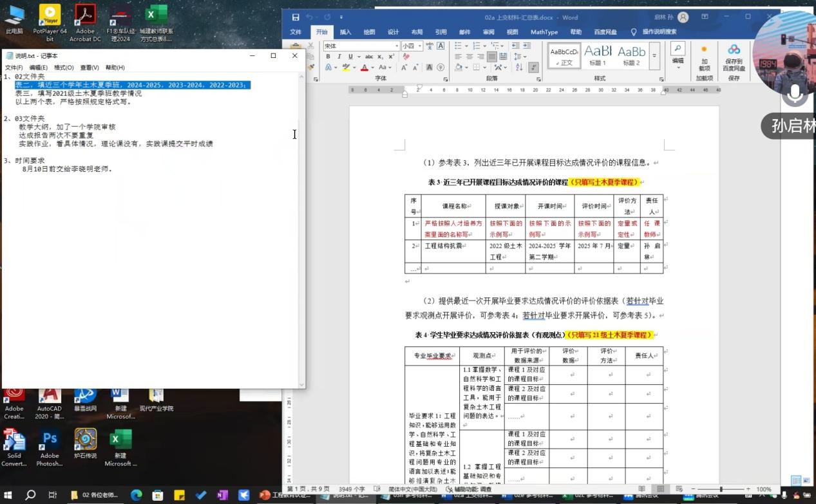Click the Save icon in Word's title bar
816x504 pixels.
pos(296,17)
